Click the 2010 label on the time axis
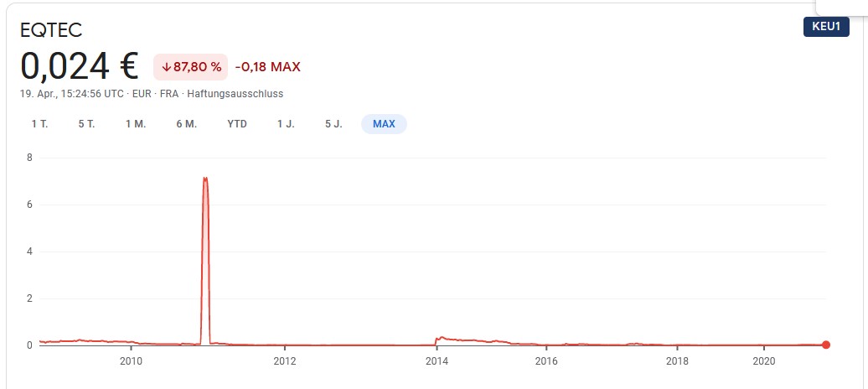 pyautogui.click(x=131, y=361)
